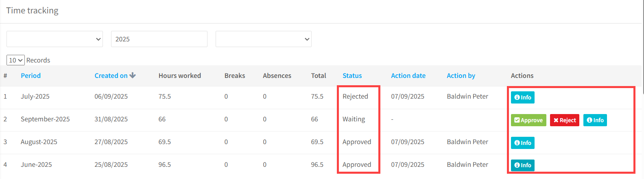The height and width of the screenshot is (179, 644).
Task: Click the Time tracking heading
Action: (32, 11)
